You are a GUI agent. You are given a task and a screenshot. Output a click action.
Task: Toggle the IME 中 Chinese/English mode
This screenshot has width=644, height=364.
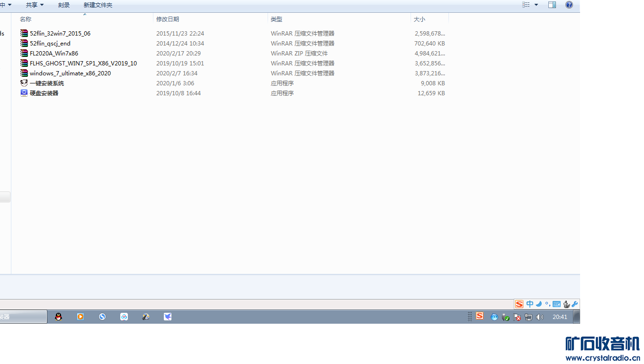(x=530, y=304)
